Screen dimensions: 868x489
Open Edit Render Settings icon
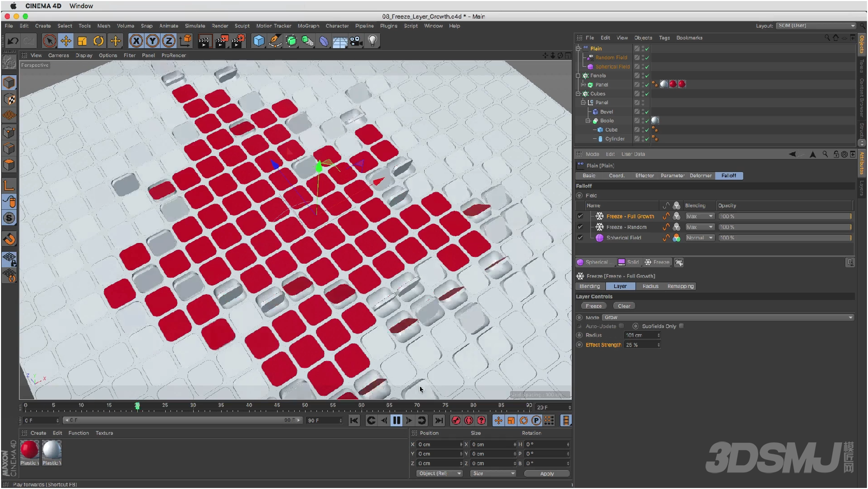point(238,41)
